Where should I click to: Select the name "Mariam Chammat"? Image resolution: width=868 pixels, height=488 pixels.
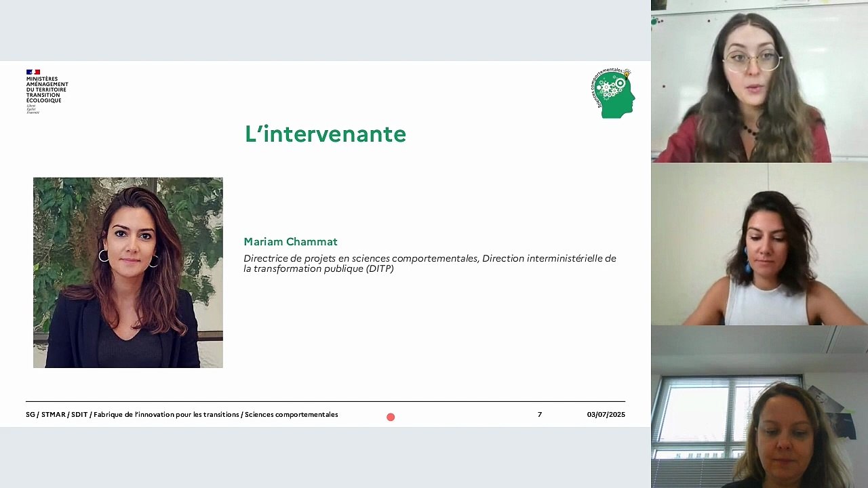coord(290,242)
